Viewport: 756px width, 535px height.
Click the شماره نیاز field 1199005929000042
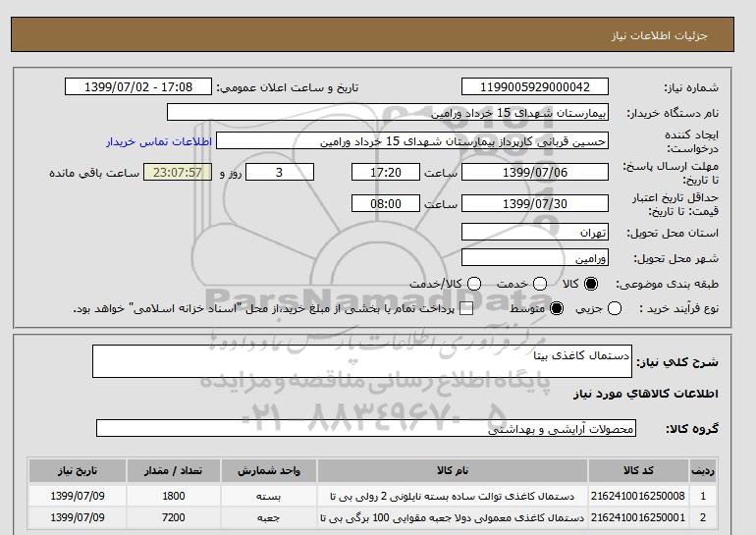coord(535,86)
